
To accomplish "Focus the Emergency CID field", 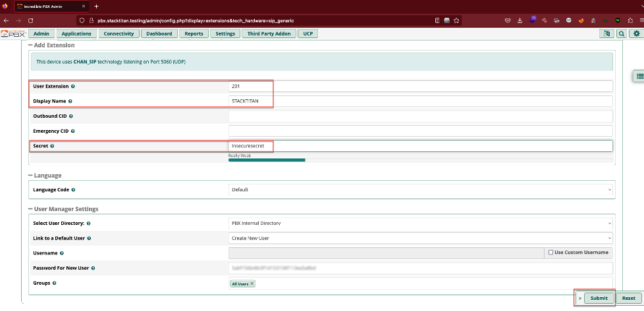I will [x=421, y=131].
